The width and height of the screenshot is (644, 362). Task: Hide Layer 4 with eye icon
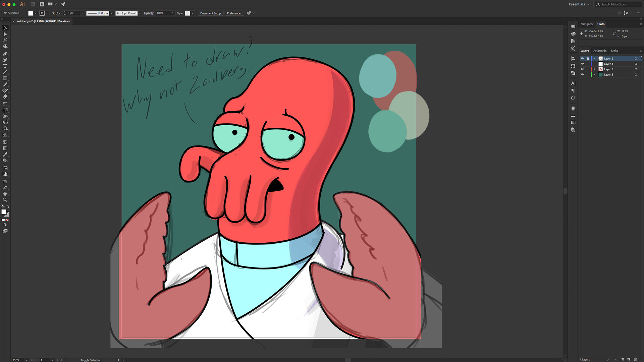tap(582, 64)
